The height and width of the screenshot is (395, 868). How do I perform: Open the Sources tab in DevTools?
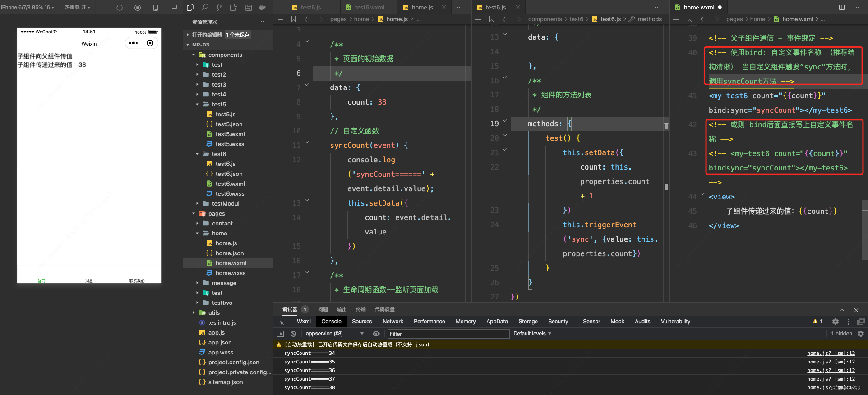pos(362,322)
